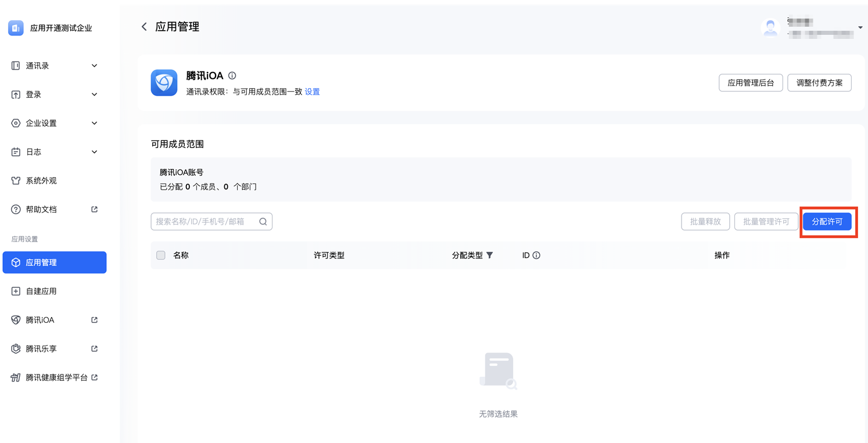The width and height of the screenshot is (868, 443).
Task: Click the 设置 link for 通讯录权限
Action: 313,92
